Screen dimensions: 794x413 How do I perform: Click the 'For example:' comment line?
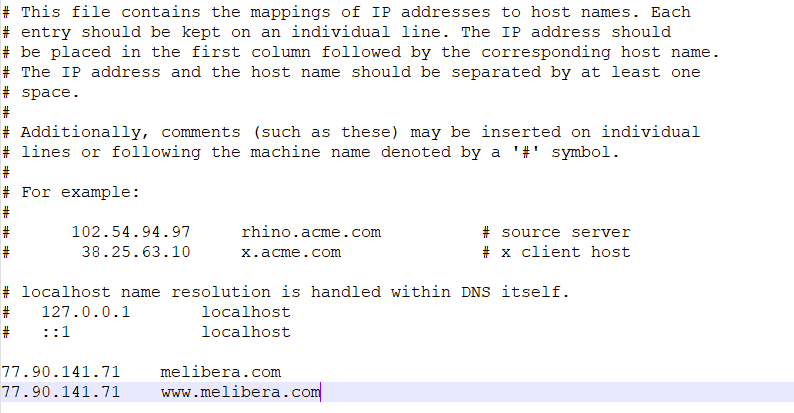pos(80,192)
